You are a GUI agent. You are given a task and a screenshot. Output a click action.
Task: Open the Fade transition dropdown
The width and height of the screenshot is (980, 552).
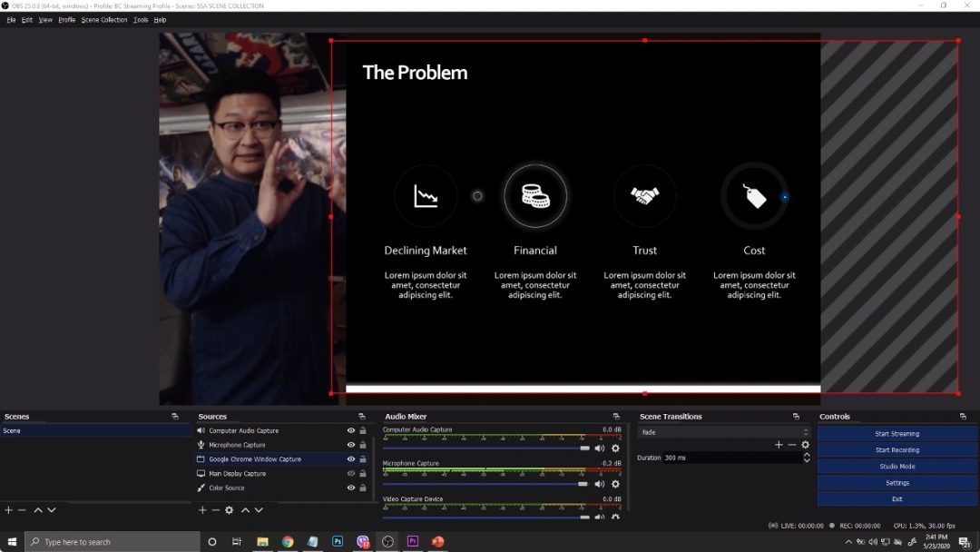(723, 432)
